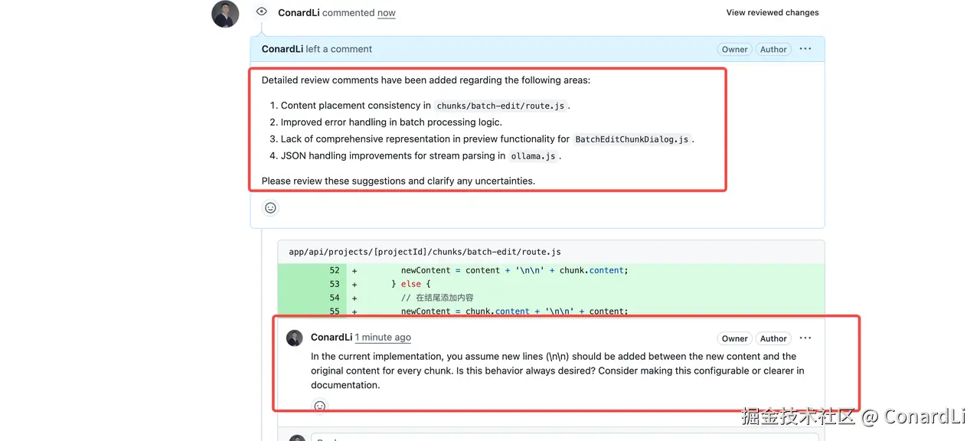Screen dimensions: 980x441
Task: Click the eye review icon beside ConardLi
Action: point(262,12)
